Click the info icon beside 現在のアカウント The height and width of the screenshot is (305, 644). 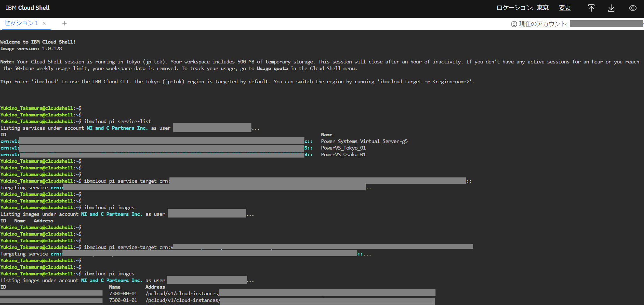click(x=514, y=24)
